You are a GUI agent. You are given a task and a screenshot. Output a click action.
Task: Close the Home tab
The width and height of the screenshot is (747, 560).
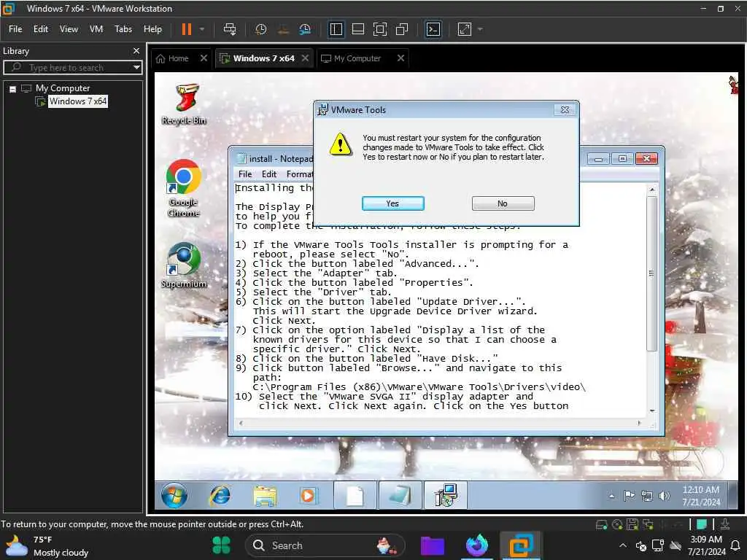[204, 58]
